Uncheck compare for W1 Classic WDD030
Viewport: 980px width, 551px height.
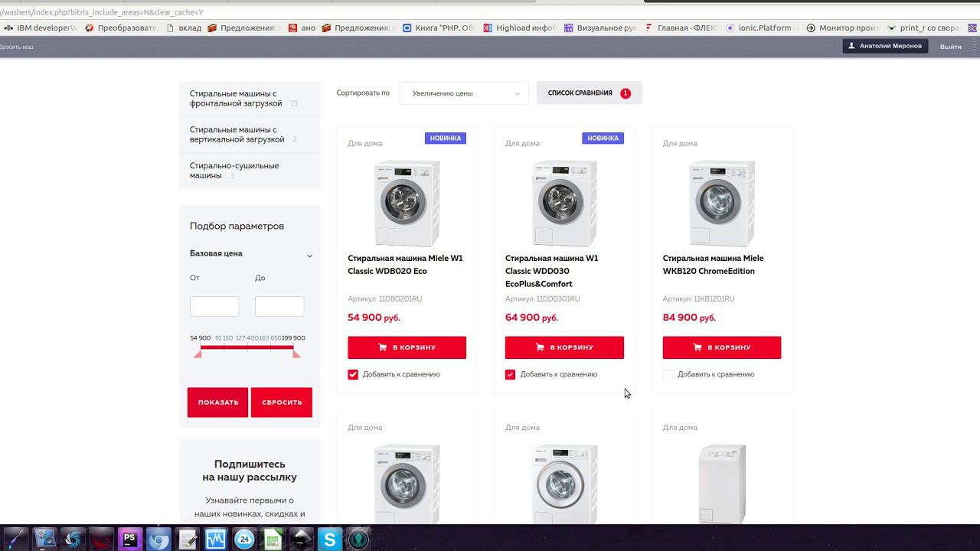pyautogui.click(x=511, y=374)
